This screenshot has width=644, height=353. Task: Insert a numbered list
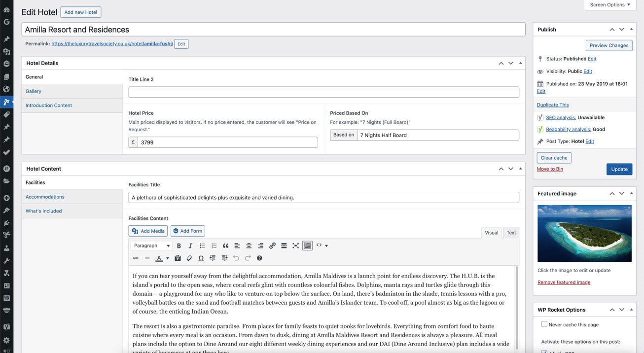(x=214, y=246)
